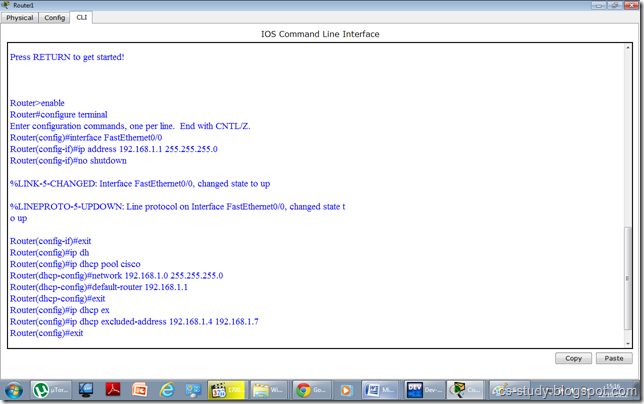
Task: Open the orange PowerPoint-style taskbar icon
Action: tap(140, 390)
